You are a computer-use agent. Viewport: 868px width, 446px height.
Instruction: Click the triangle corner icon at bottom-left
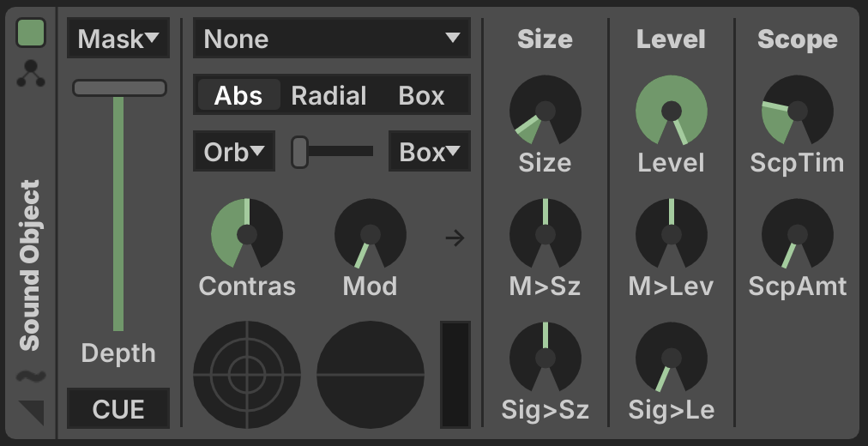[31, 413]
